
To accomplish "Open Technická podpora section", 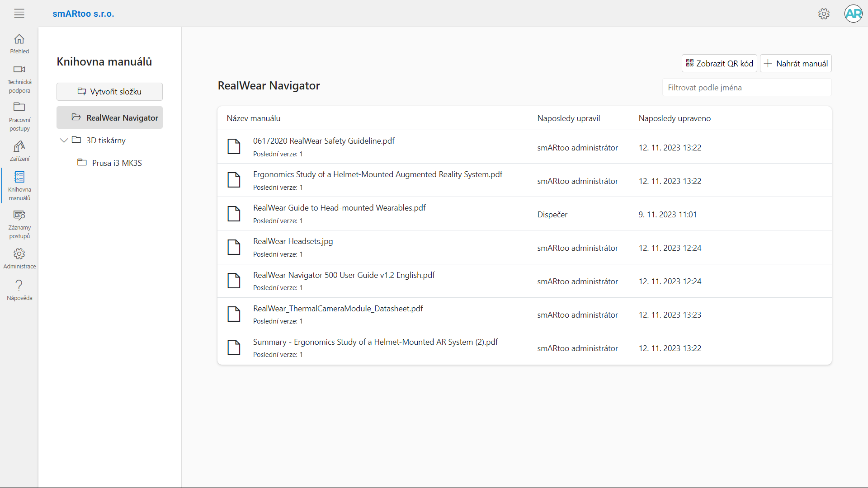I will tap(19, 80).
